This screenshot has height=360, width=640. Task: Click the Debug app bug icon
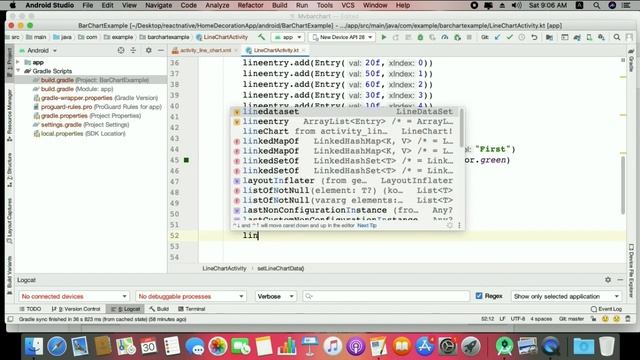click(420, 37)
